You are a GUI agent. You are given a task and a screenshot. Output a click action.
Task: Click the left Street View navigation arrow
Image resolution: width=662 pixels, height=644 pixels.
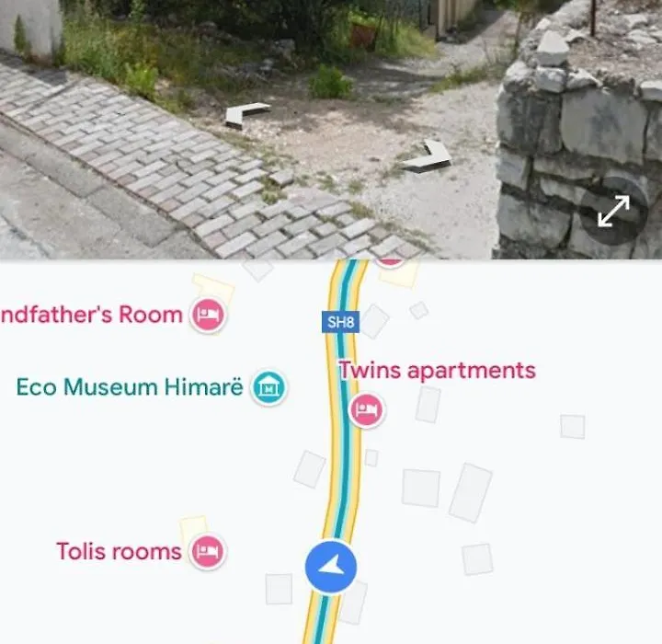coord(247,115)
